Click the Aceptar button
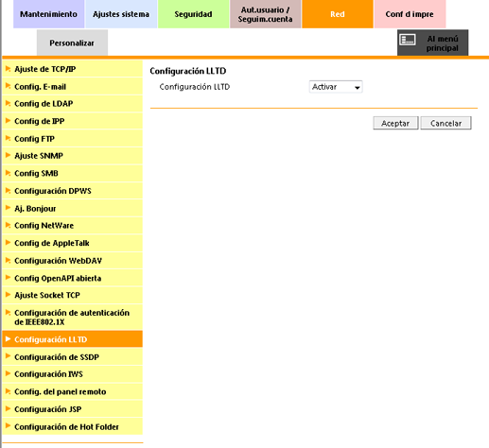The image size is (489, 448). point(395,123)
